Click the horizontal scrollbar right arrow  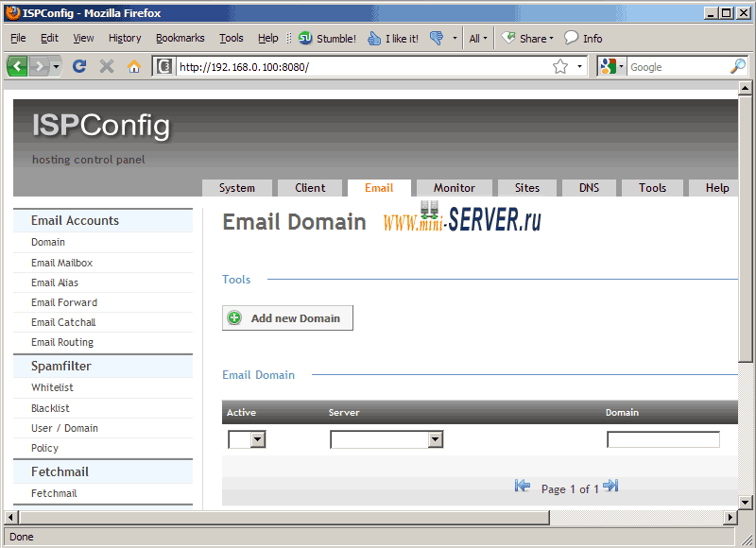pos(730,518)
